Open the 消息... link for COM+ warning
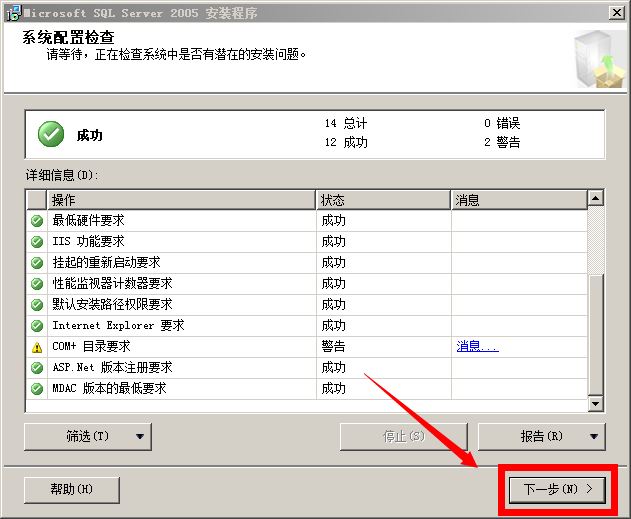Image resolution: width=631 pixels, height=519 pixels. [477, 347]
